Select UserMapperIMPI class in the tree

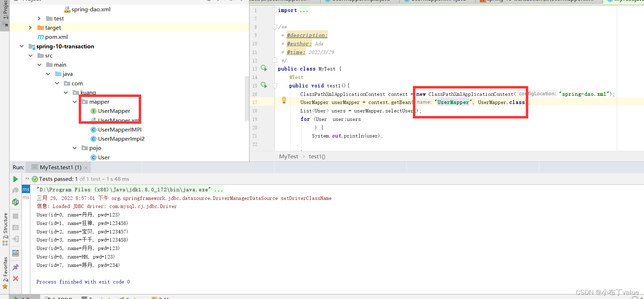(120, 129)
